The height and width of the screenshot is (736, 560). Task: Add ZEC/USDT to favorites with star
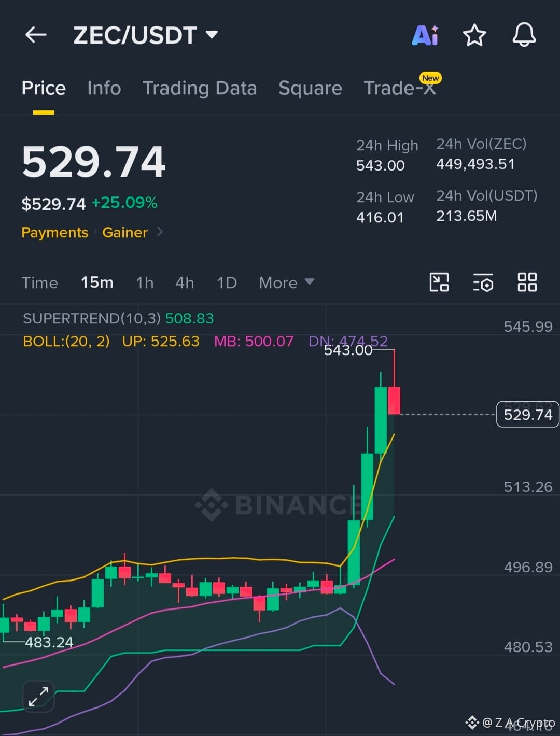click(x=474, y=35)
